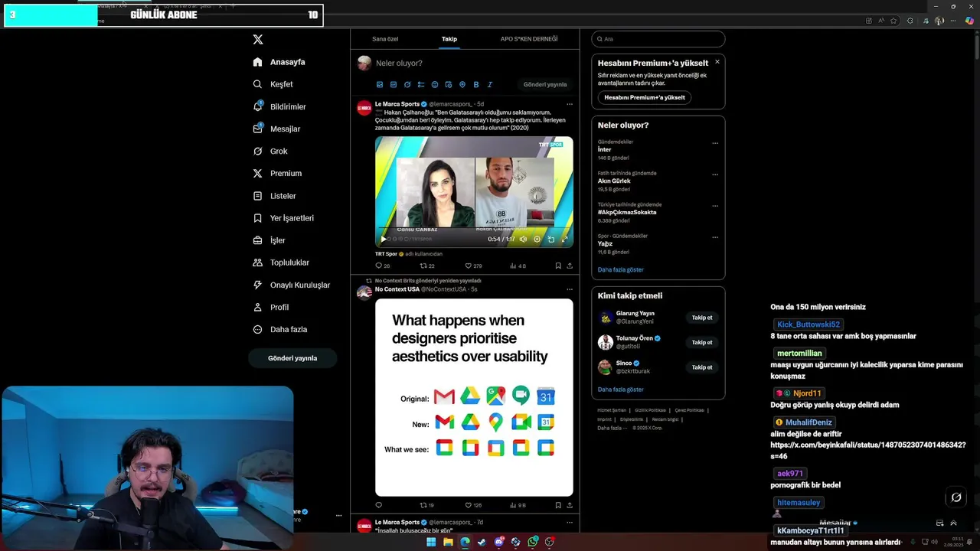Open Premium in the left sidebar

(277, 173)
